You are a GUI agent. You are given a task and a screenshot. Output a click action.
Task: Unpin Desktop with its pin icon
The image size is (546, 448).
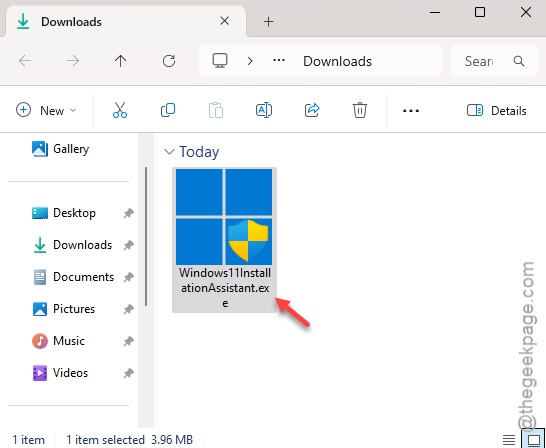pos(128,213)
